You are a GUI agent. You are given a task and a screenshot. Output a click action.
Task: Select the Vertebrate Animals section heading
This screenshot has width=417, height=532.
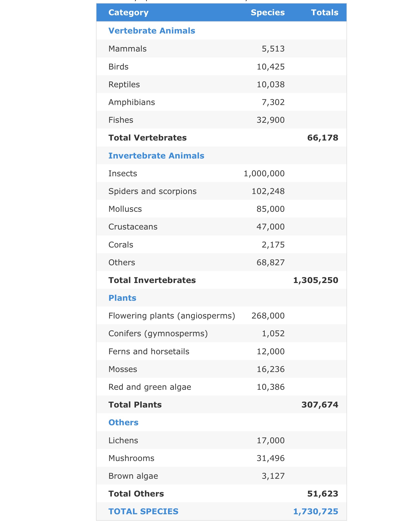(152, 31)
